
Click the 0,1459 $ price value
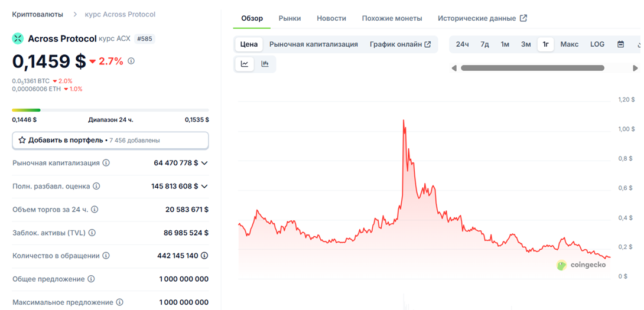tap(49, 61)
